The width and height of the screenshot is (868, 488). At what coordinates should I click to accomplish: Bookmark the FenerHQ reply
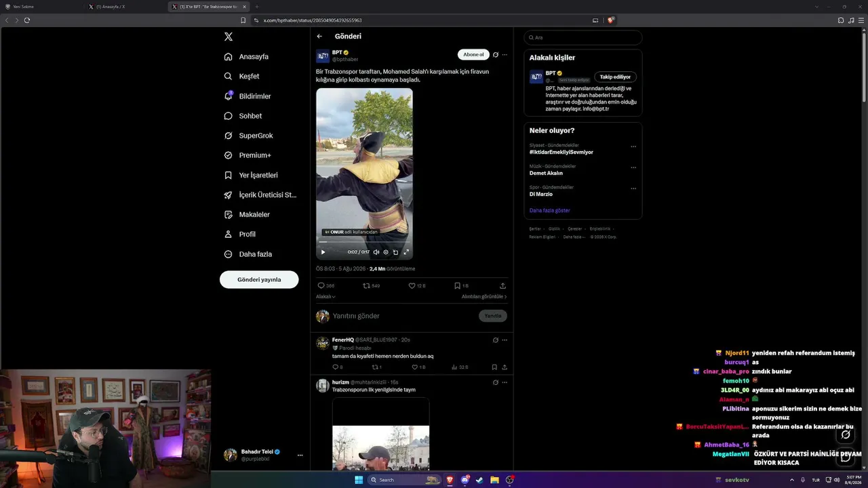494,367
